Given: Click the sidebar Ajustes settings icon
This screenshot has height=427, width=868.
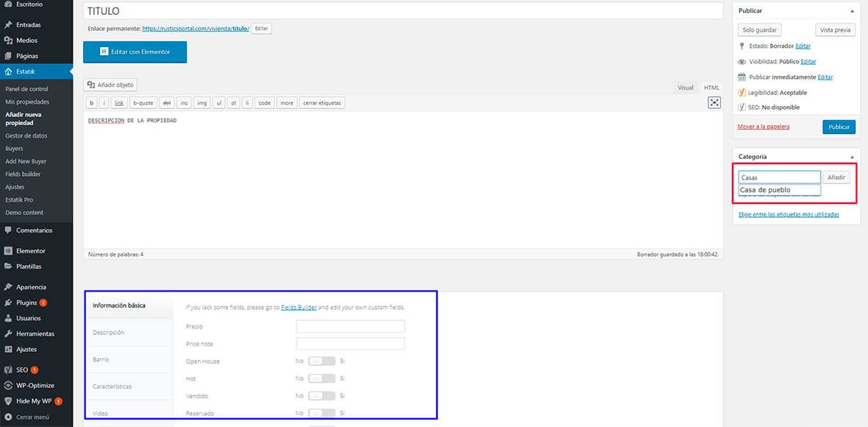Looking at the screenshot, I should (x=8, y=350).
